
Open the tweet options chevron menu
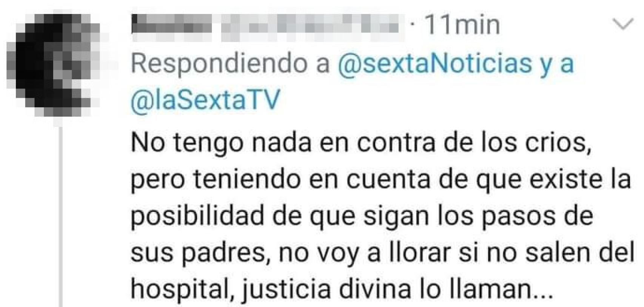pyautogui.click(x=624, y=25)
